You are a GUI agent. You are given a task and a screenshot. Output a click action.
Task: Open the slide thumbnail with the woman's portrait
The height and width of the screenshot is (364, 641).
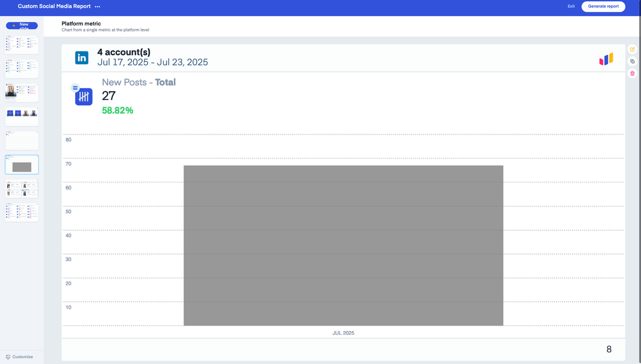(x=22, y=93)
